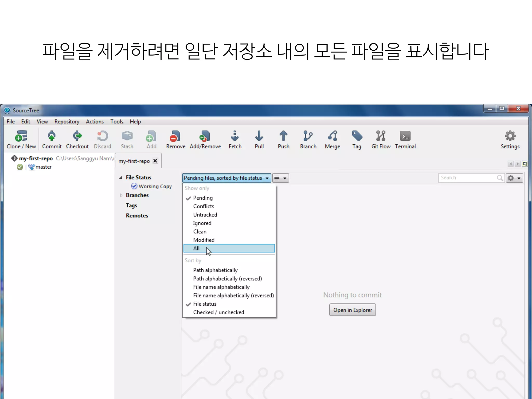This screenshot has height=399, width=532.
Task: Select the master branch in bookmarks
Action: tap(43, 167)
